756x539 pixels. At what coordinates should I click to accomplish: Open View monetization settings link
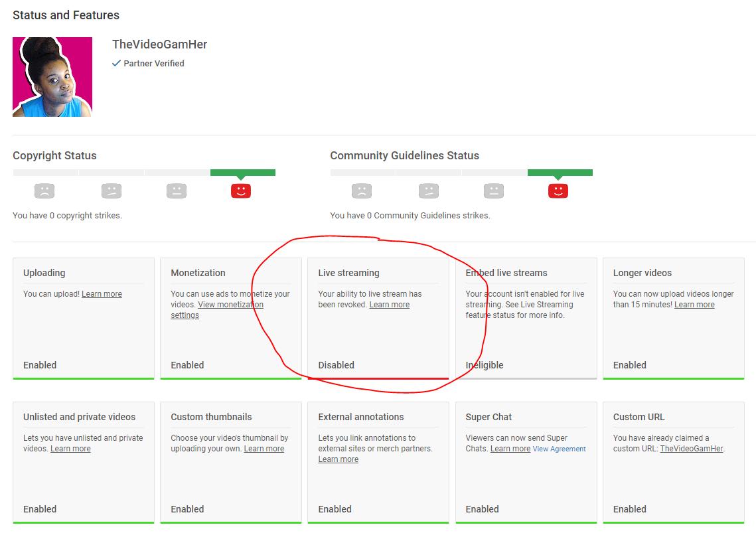[217, 309]
